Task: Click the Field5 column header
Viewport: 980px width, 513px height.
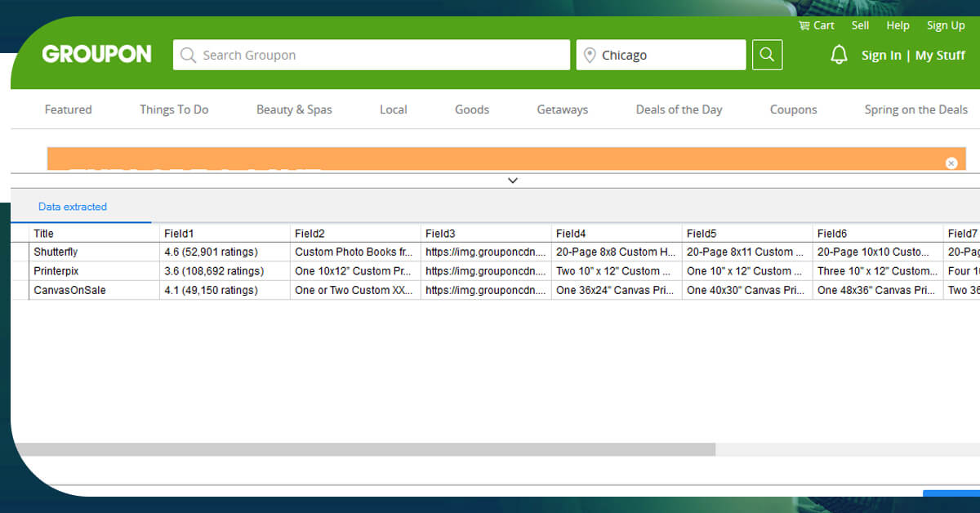Action: (x=747, y=234)
